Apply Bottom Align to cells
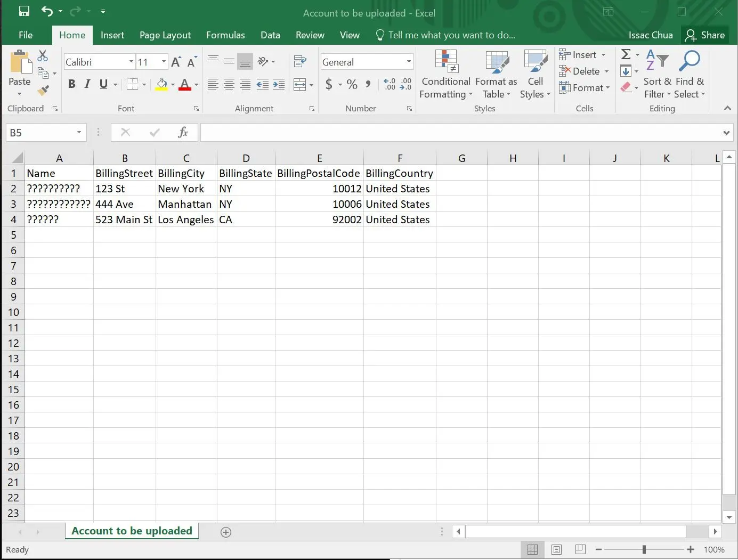Viewport: 738px width, 560px height. coord(245,61)
